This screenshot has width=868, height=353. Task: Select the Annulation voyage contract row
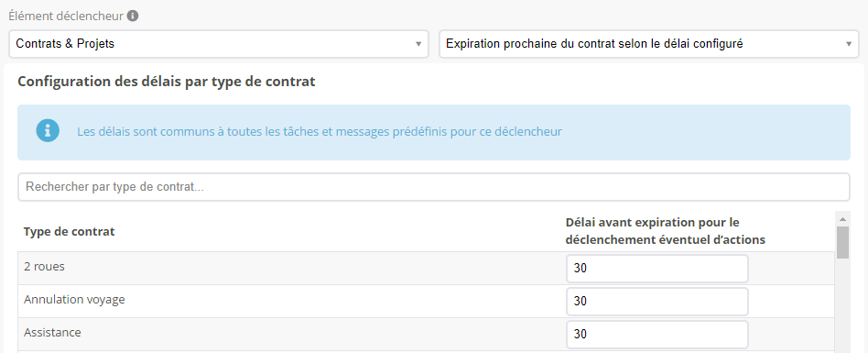(427, 302)
